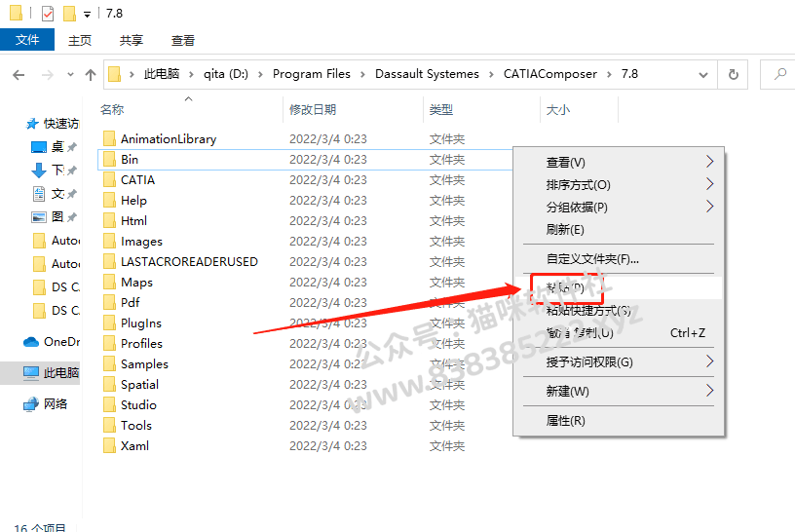Go up one folder level
795x532 pixels.
(x=91, y=75)
